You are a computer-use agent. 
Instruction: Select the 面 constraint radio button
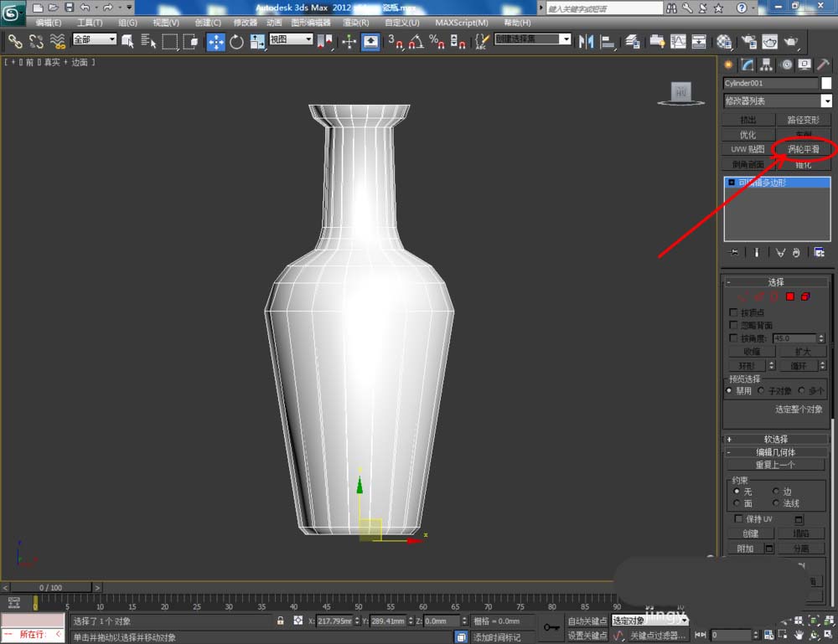(737, 503)
